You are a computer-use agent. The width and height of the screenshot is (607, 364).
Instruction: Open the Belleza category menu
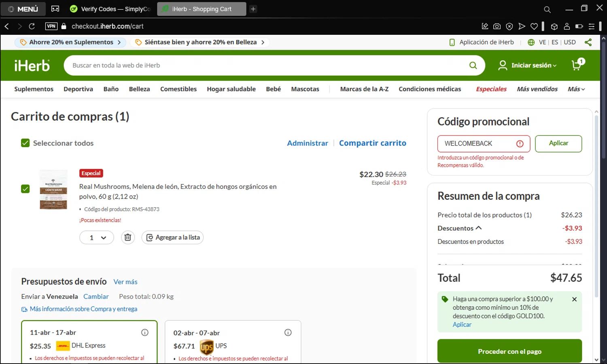coord(139,89)
